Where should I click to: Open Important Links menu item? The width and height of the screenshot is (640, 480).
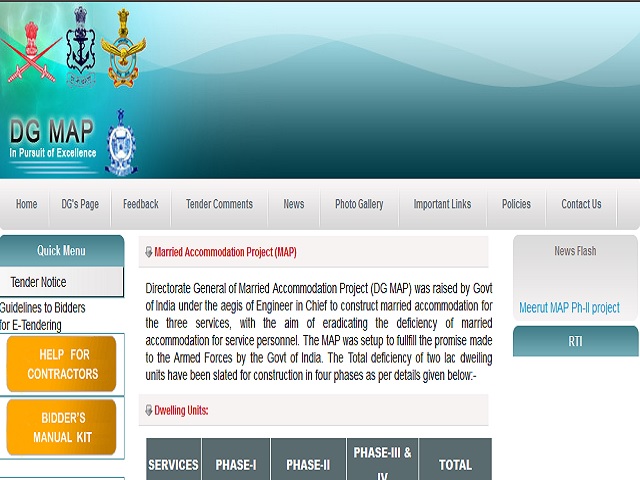442,204
